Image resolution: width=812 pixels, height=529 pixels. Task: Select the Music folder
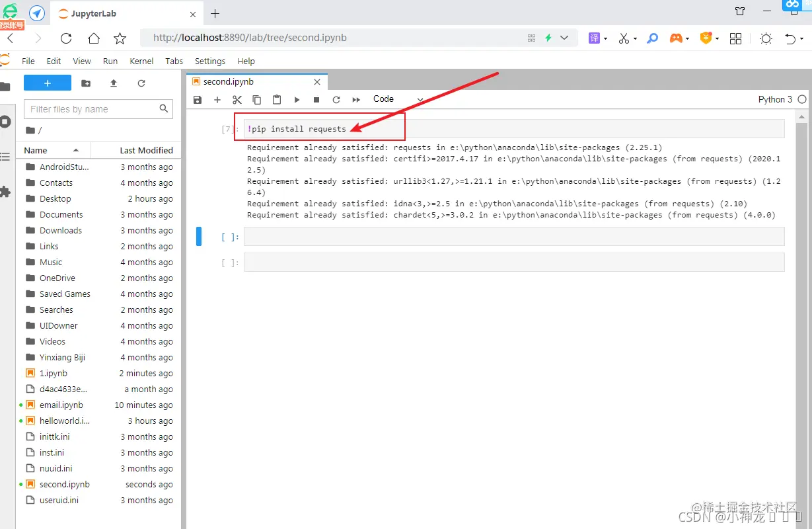click(98, 262)
